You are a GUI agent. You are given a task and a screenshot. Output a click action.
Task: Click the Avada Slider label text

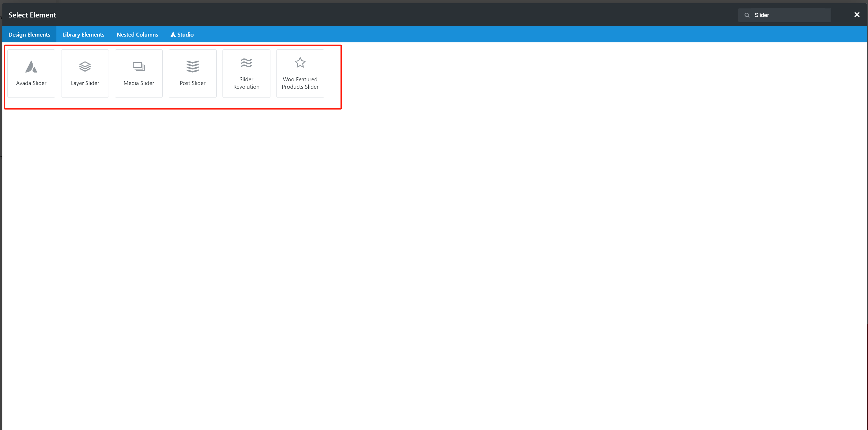(31, 83)
